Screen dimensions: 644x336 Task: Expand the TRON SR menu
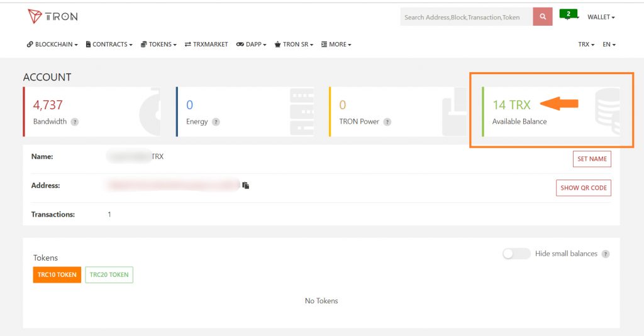pos(294,45)
